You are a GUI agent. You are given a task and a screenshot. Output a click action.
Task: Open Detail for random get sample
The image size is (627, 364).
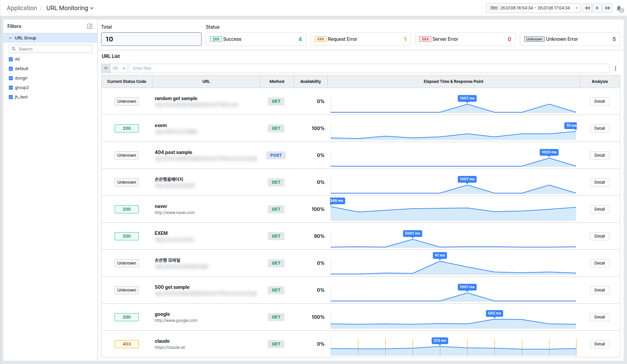599,101
